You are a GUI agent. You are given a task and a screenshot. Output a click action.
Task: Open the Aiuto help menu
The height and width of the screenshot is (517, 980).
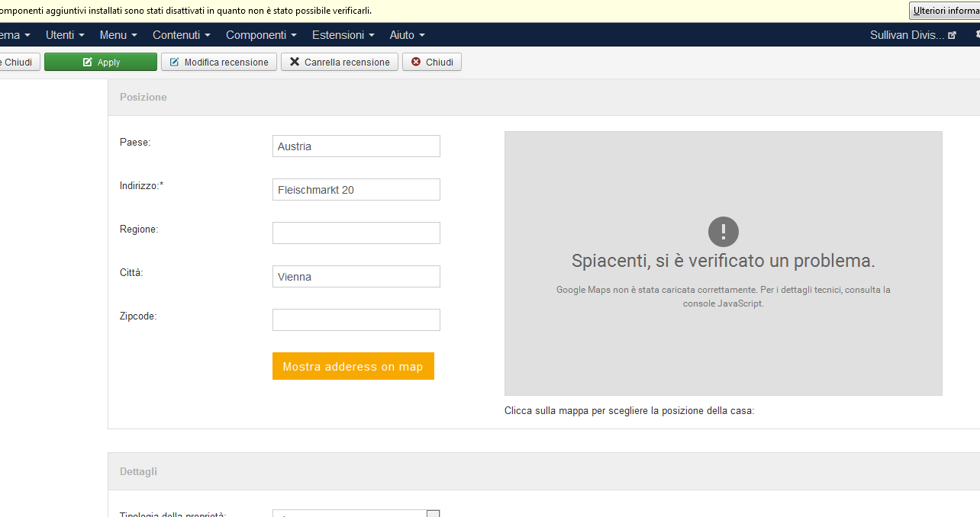pyautogui.click(x=407, y=35)
